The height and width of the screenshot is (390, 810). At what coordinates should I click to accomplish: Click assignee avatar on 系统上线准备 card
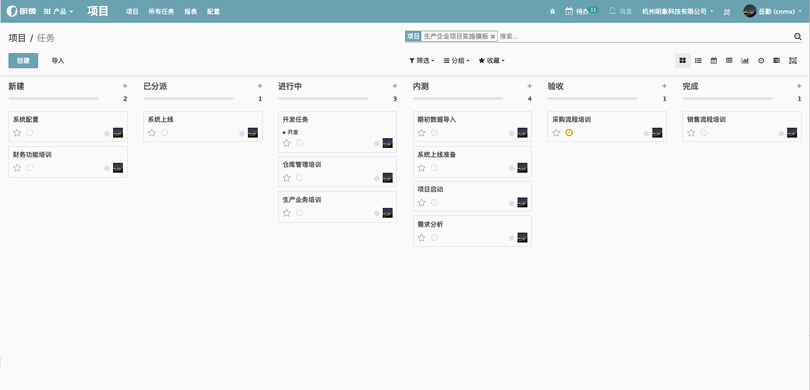point(522,168)
